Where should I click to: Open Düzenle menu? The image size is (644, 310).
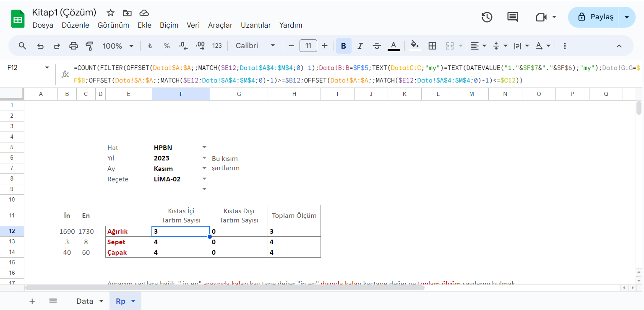click(76, 25)
